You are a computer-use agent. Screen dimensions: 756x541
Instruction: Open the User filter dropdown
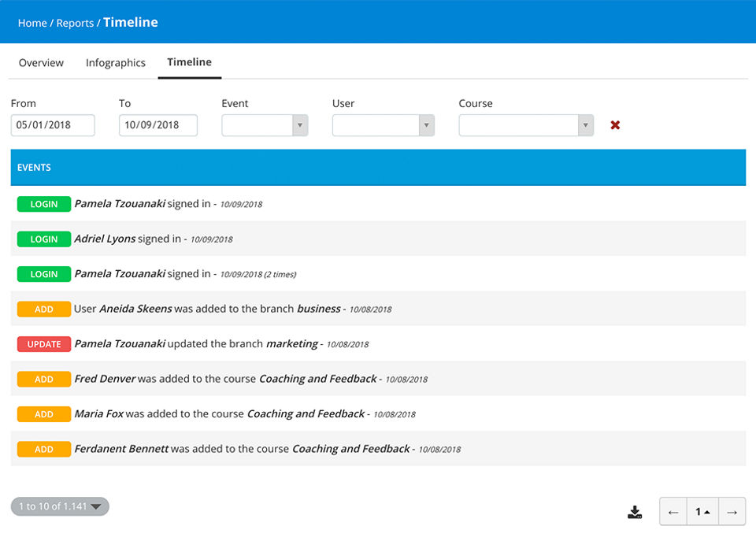click(x=383, y=125)
